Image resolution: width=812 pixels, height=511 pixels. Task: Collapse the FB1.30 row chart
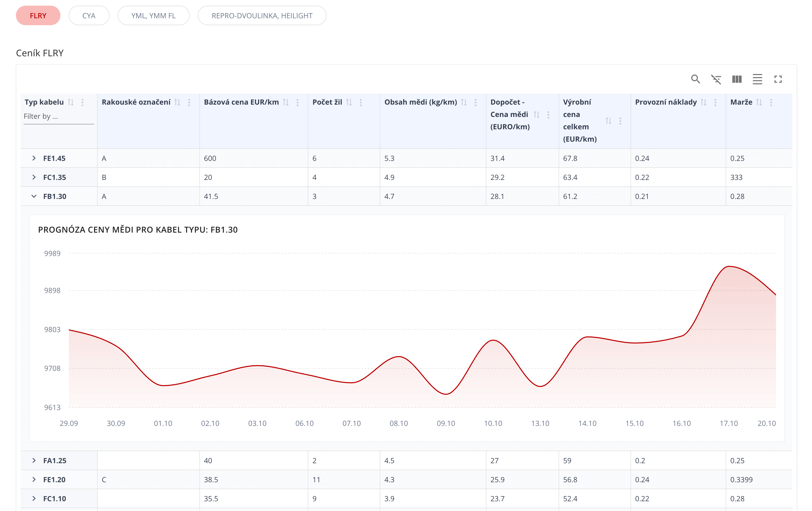point(34,196)
